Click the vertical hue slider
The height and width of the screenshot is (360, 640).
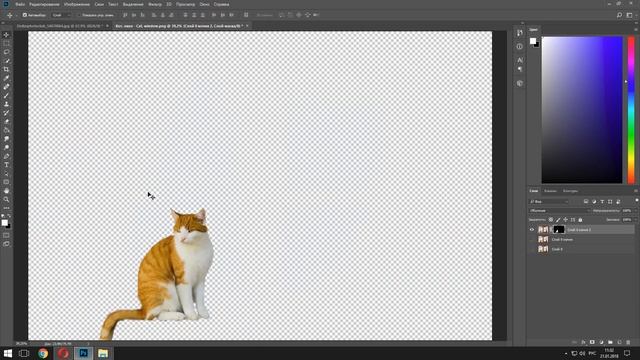[631, 110]
